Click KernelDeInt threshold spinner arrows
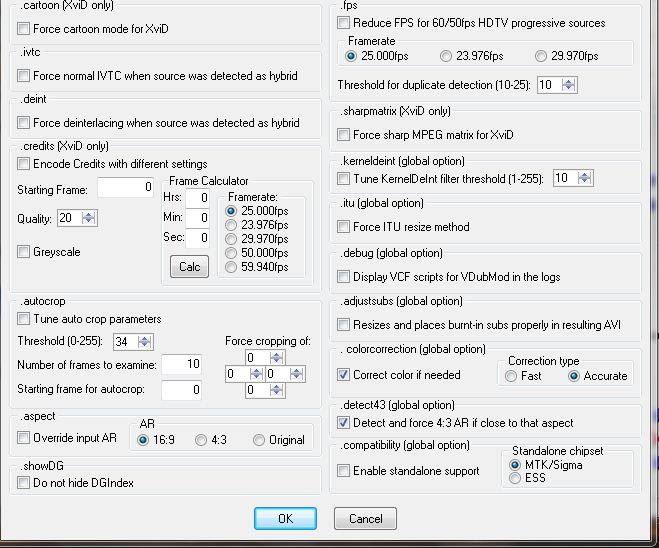659x548 pixels. click(x=585, y=178)
